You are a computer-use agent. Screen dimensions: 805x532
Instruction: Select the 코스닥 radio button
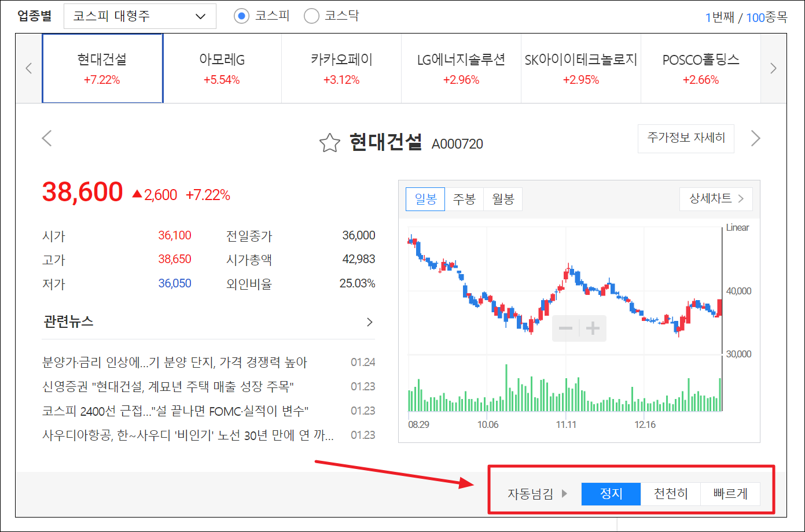click(311, 16)
